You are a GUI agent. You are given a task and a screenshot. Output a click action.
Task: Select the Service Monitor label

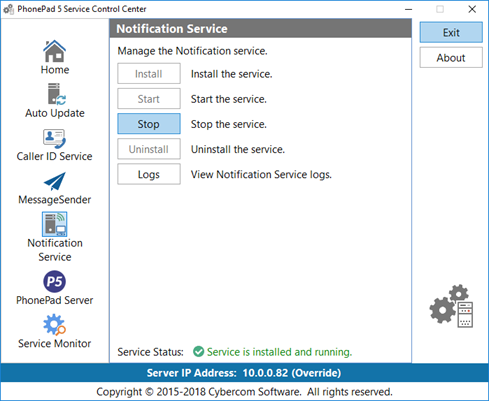coord(55,343)
